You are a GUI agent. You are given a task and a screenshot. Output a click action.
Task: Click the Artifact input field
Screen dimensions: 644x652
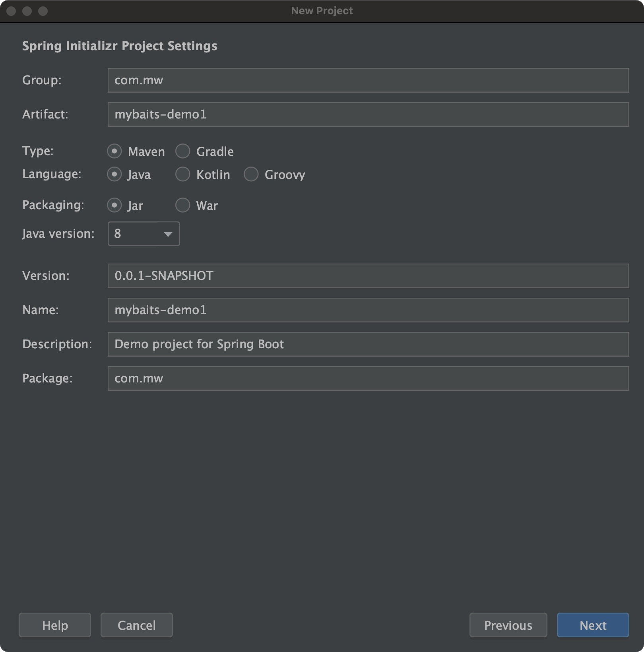[x=368, y=114]
